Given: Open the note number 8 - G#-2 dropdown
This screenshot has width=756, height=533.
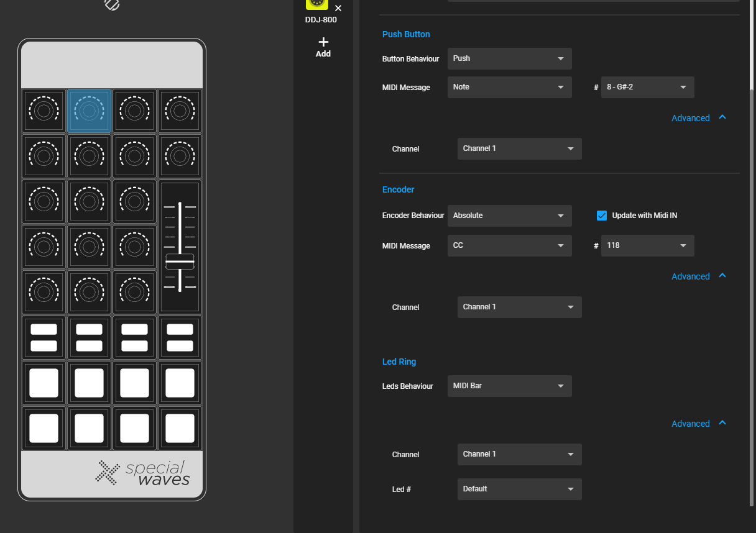Looking at the screenshot, I should click(x=647, y=87).
